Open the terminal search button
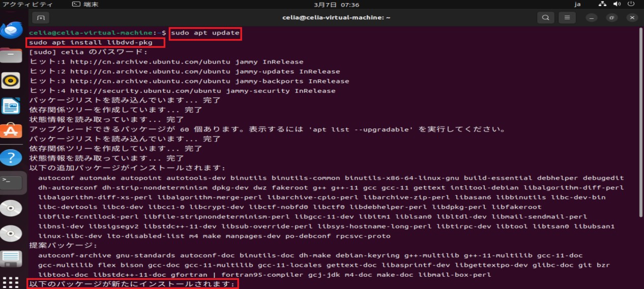The height and width of the screenshot is (289, 644). click(x=545, y=17)
